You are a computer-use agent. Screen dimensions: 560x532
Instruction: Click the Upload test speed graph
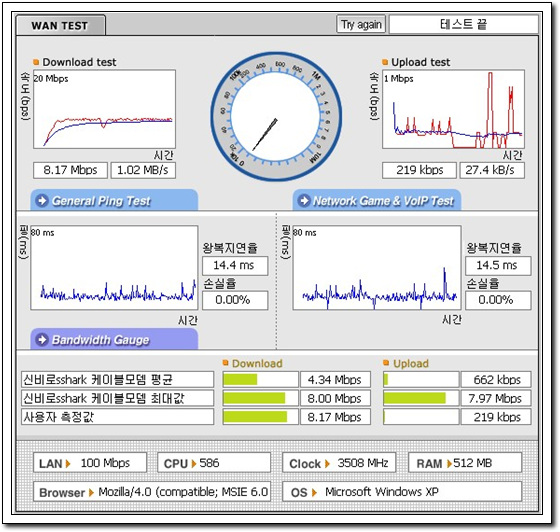point(453,109)
